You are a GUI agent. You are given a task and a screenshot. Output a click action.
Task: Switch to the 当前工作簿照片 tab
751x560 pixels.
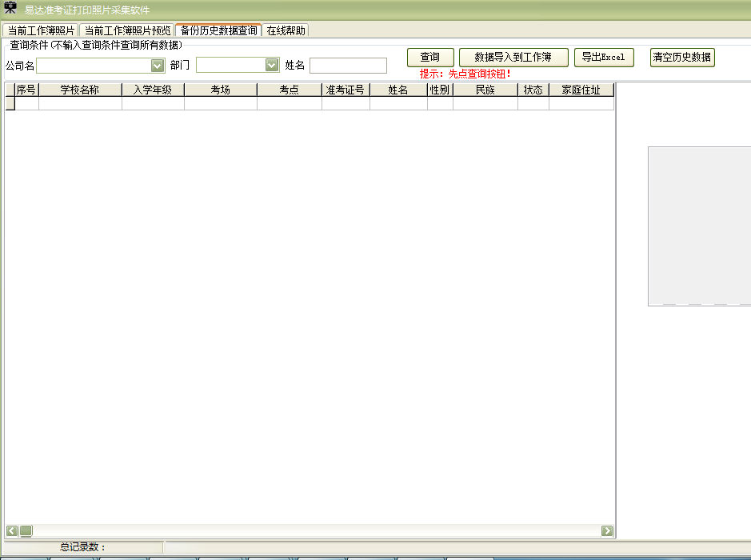click(x=41, y=30)
